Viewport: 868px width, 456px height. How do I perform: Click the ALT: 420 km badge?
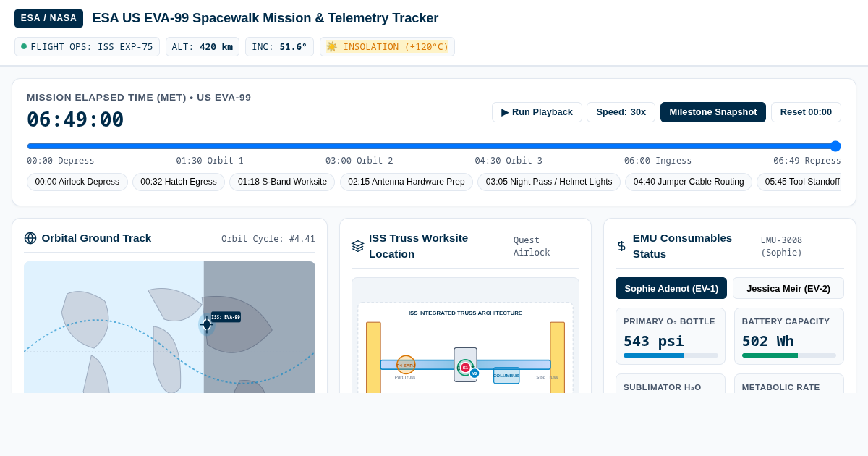pos(203,47)
